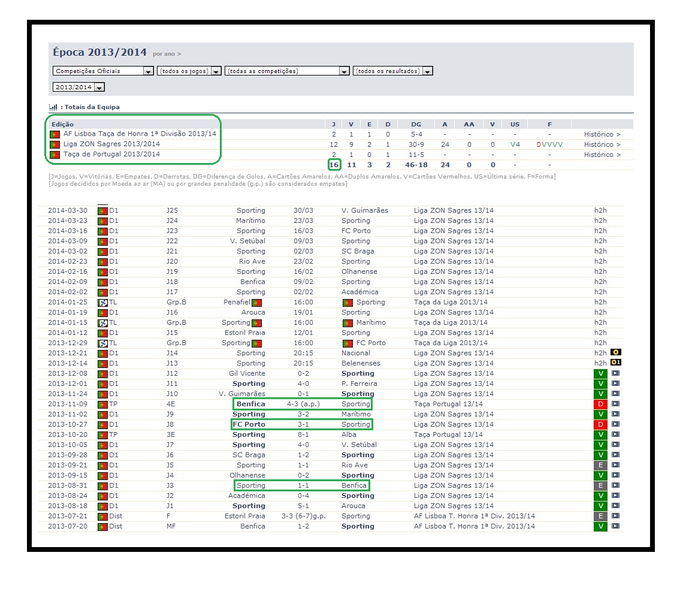Open Histórico for AF Lisboa Taça de Honra
Screen dimensions: 683x616
[x=602, y=134]
